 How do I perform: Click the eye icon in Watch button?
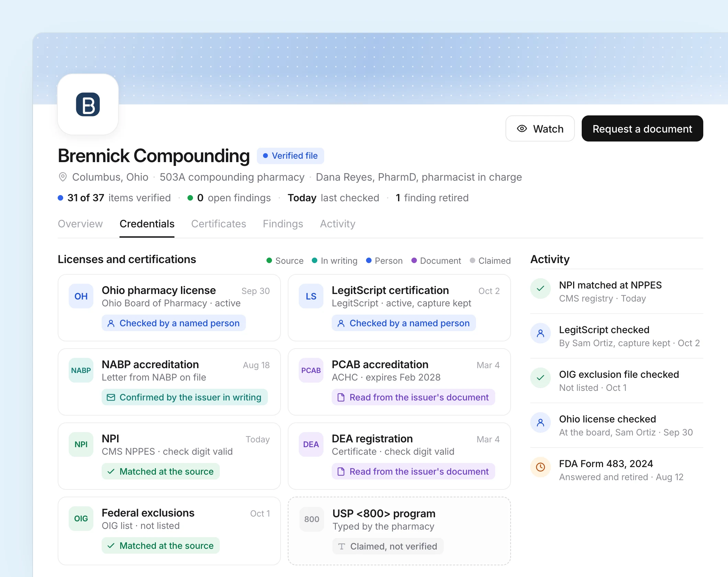tap(522, 128)
